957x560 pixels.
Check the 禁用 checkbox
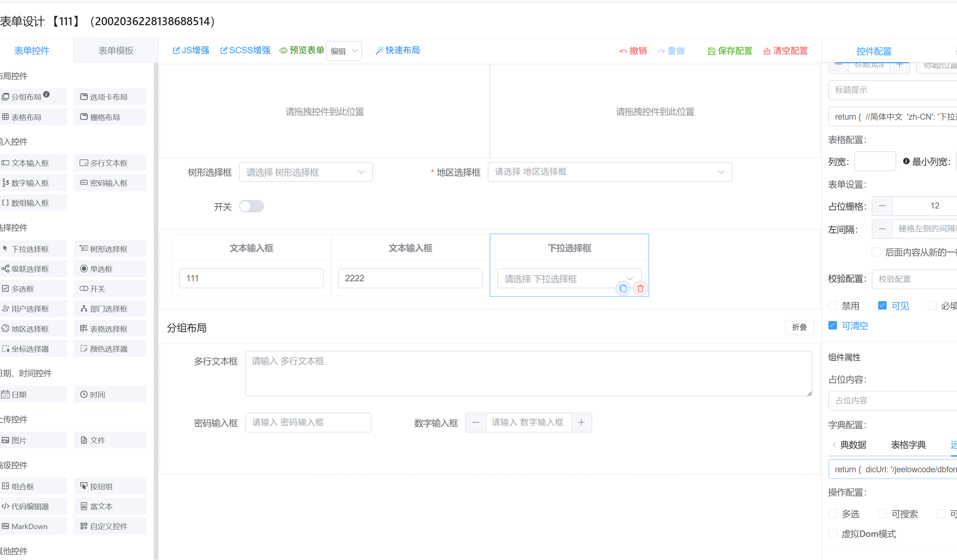point(833,306)
